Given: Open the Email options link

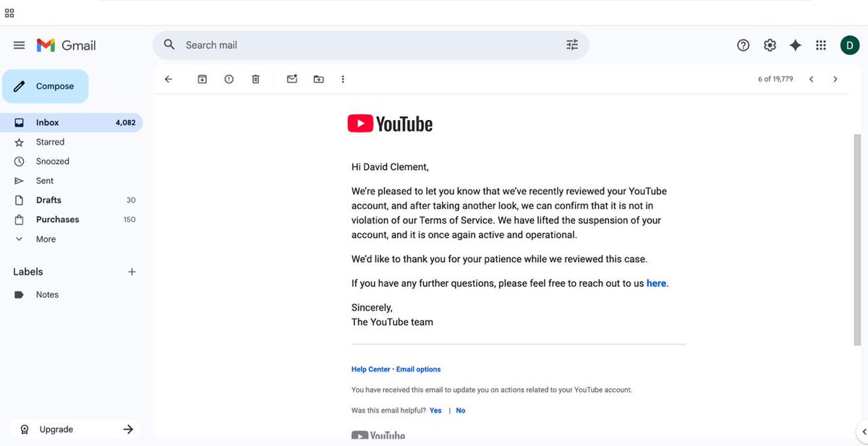Looking at the screenshot, I should [x=418, y=369].
